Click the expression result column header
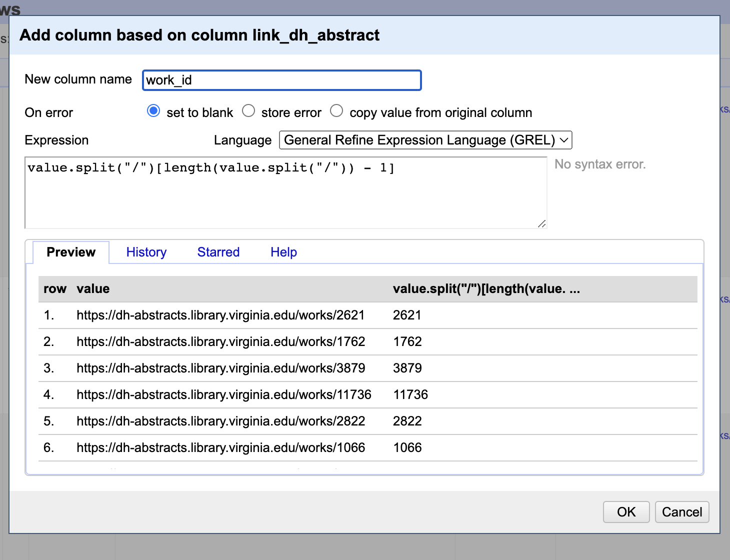The image size is (730, 560). point(486,288)
